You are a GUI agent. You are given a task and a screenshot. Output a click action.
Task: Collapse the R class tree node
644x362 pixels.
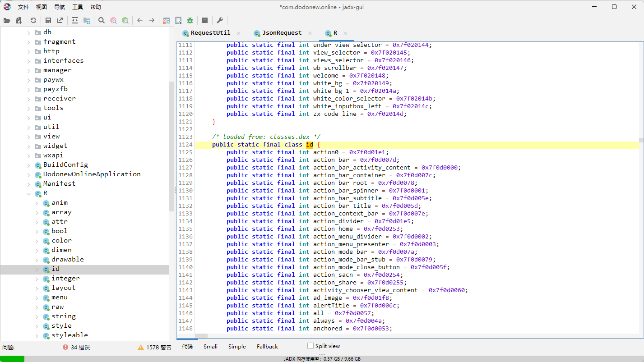tap(29, 193)
